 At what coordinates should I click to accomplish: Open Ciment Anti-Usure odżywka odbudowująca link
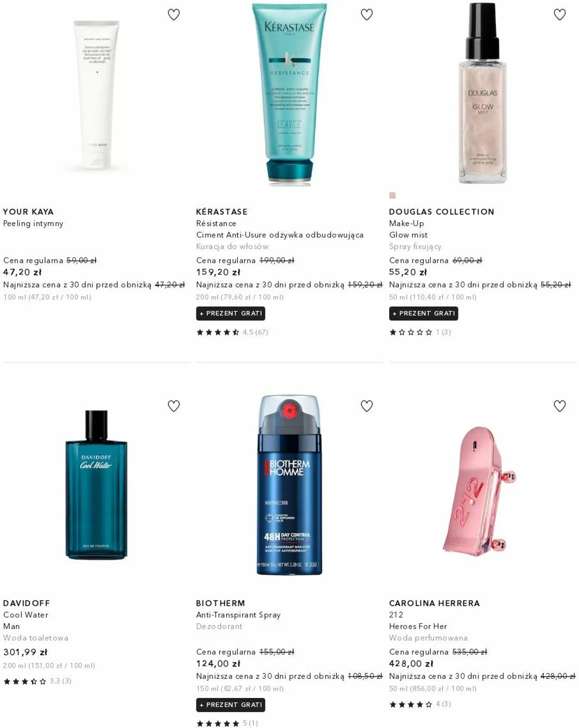280,235
